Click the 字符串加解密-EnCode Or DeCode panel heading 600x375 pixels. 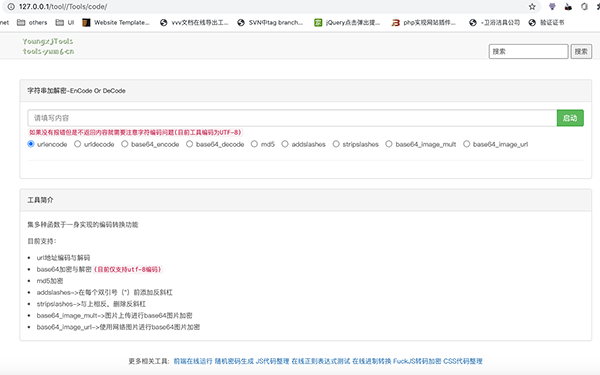[x=77, y=91]
